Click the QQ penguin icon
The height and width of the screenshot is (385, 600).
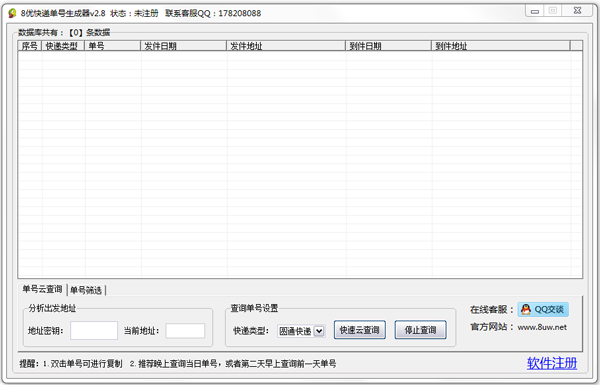click(x=526, y=309)
